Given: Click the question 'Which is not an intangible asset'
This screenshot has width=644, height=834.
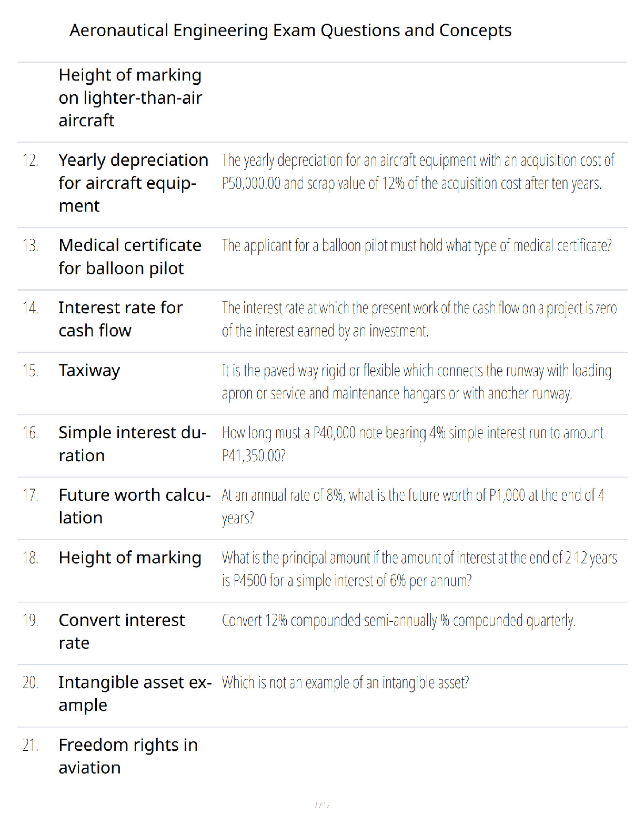Looking at the screenshot, I should [x=345, y=683].
